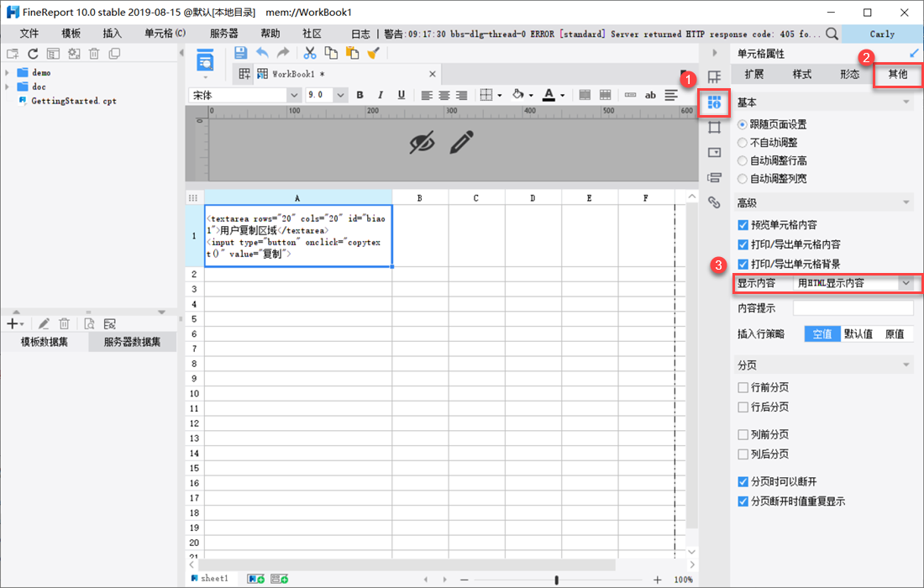Click the pencil edit dataset icon
The height and width of the screenshot is (588, 924).
(44, 323)
